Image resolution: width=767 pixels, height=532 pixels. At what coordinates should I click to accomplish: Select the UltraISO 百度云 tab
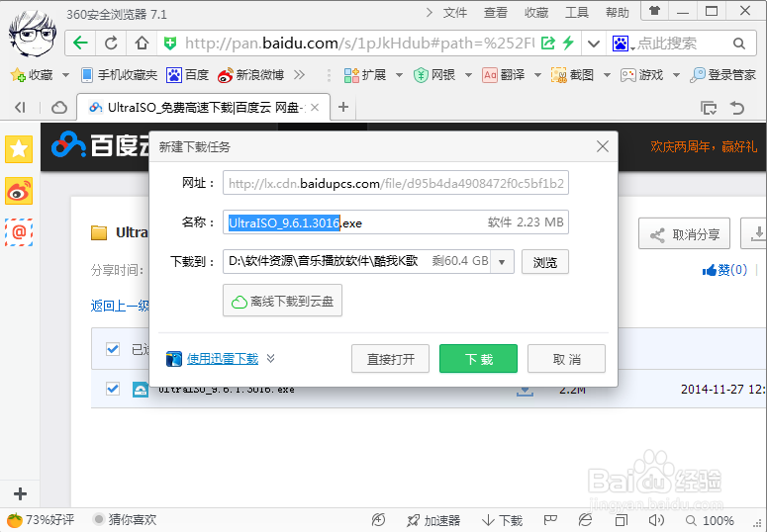pos(204,107)
